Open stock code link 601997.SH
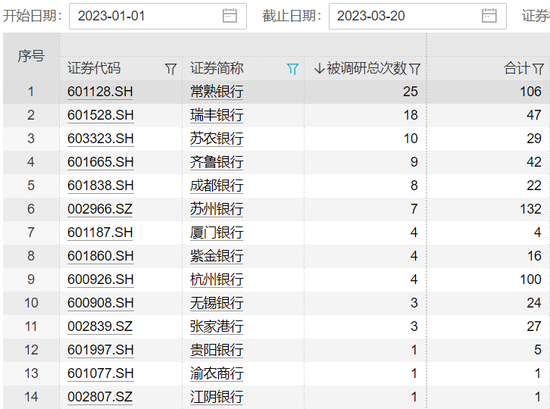550x409 pixels. point(100,350)
